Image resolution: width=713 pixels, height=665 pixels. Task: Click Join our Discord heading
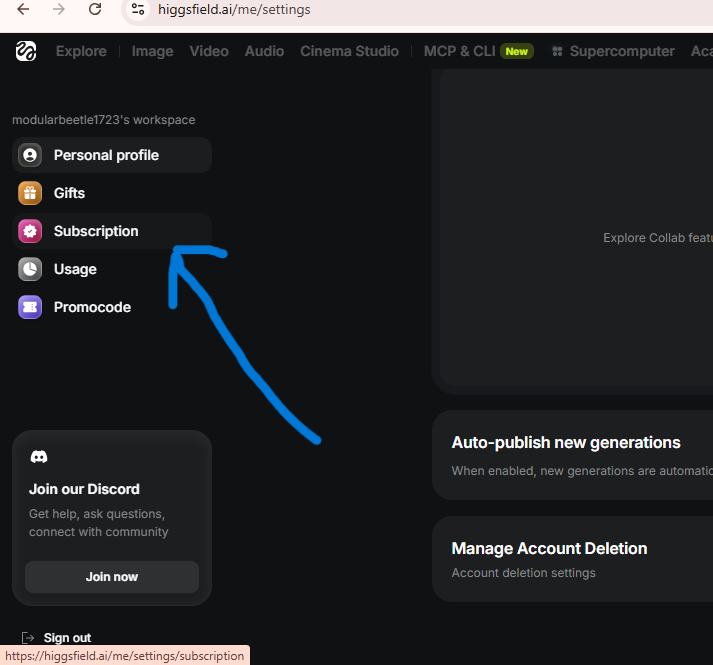(84, 489)
